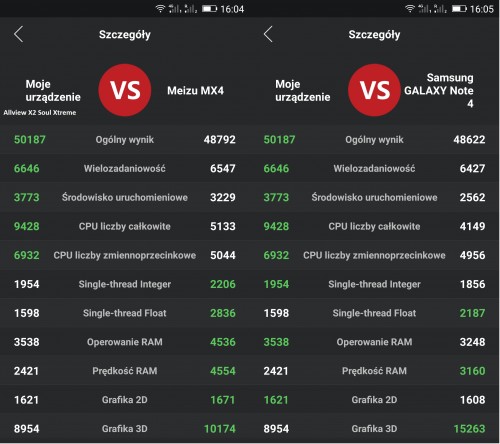Select the Grafika 3D row showing 15263

375,429
